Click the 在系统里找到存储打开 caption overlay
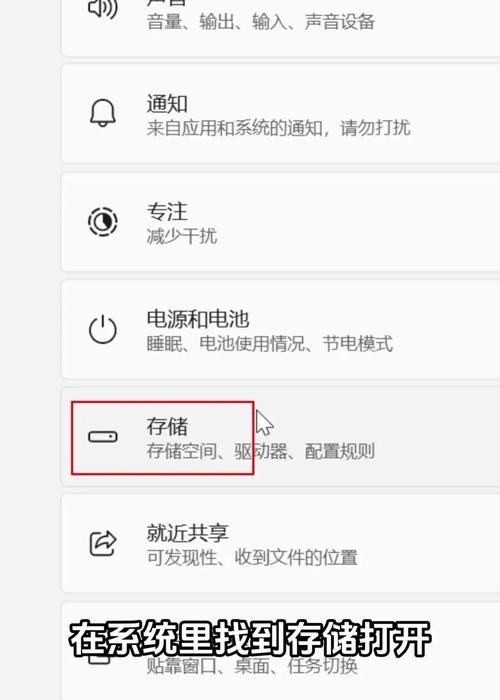Image resolution: width=500 pixels, height=700 pixels. tap(250, 639)
